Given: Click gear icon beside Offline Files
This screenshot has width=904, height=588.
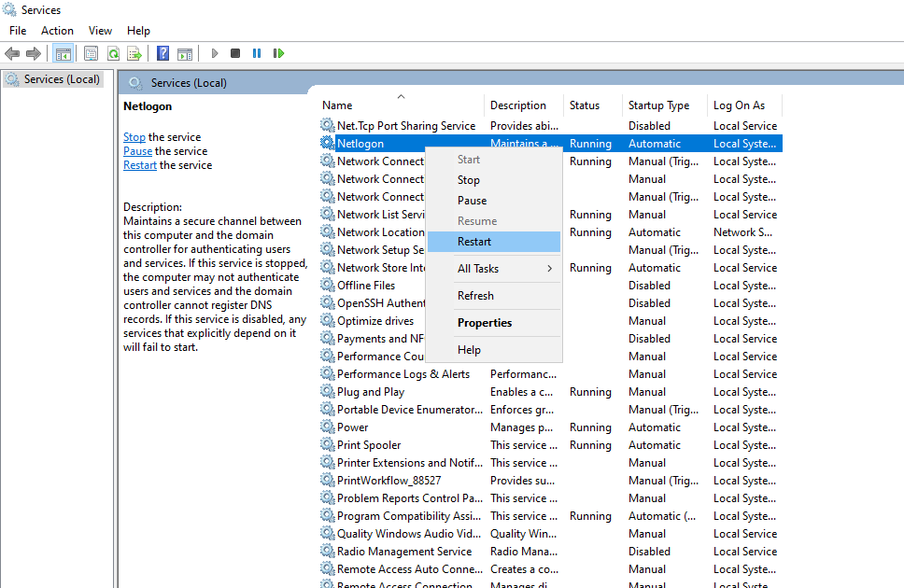Looking at the screenshot, I should [x=328, y=285].
